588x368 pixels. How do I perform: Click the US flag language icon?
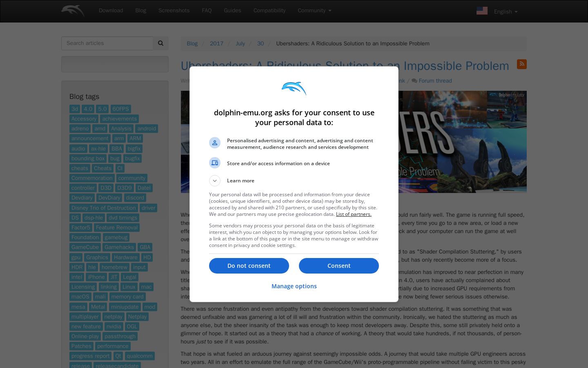[482, 11]
